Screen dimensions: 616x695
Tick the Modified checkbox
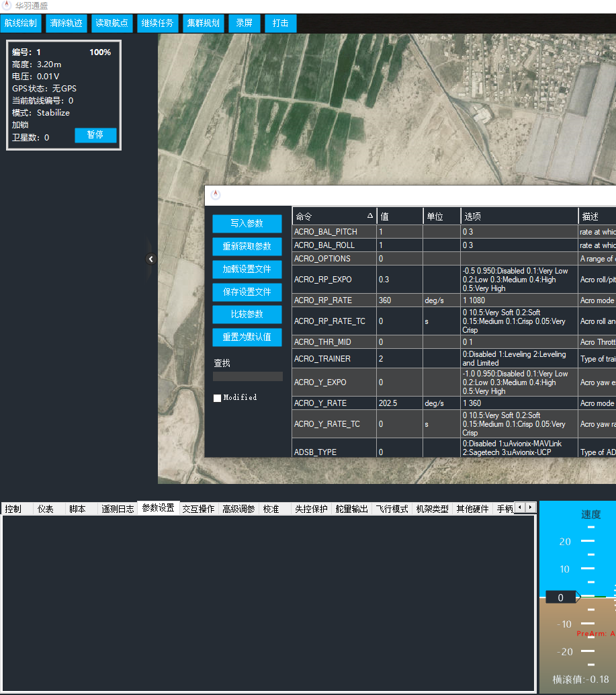[218, 398]
